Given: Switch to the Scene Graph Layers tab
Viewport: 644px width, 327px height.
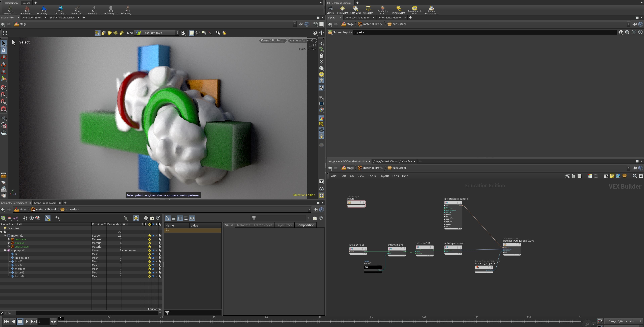Looking at the screenshot, I should click(45, 203).
